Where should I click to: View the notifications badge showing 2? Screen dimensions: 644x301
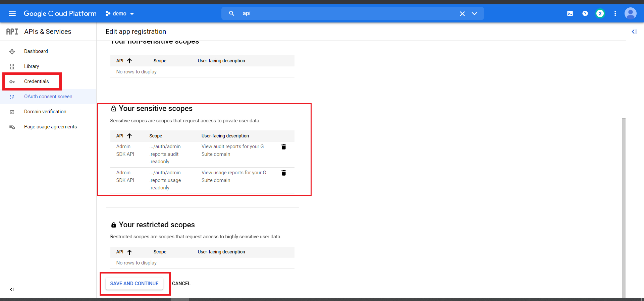(600, 13)
